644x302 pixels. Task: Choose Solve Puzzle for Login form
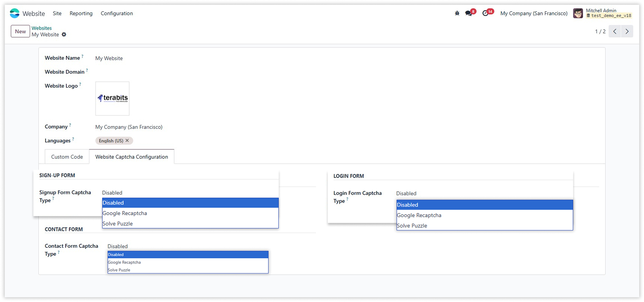coord(412,226)
